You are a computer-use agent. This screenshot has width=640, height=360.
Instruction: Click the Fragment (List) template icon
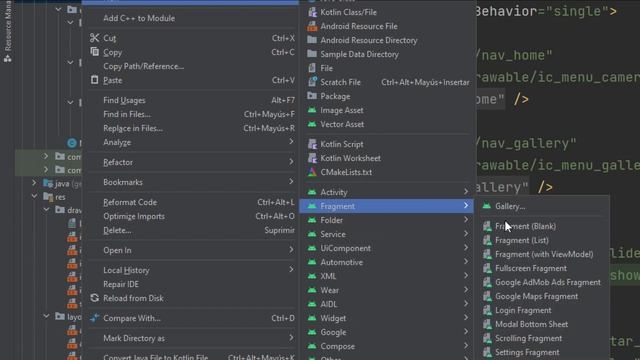coord(487,240)
